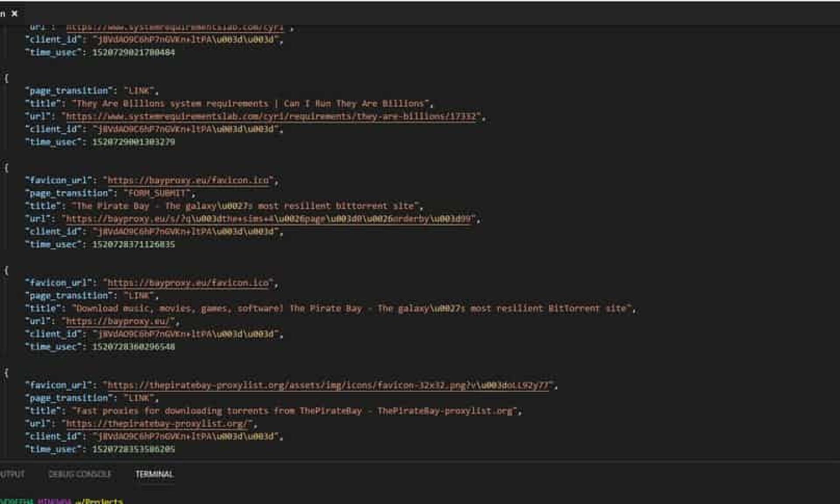Open the bayproxy.eu sims 4 search URL
Viewport: 840px width, 504px height.
pyautogui.click(x=268, y=219)
